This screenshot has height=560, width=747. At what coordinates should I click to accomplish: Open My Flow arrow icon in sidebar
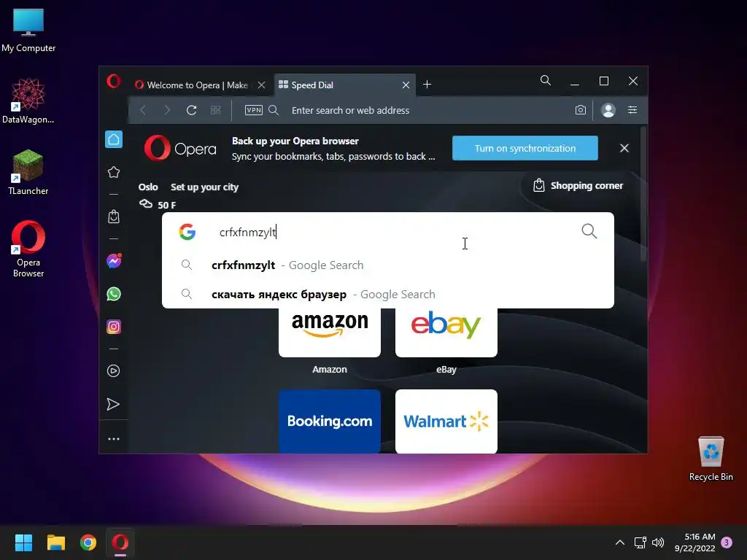click(113, 404)
